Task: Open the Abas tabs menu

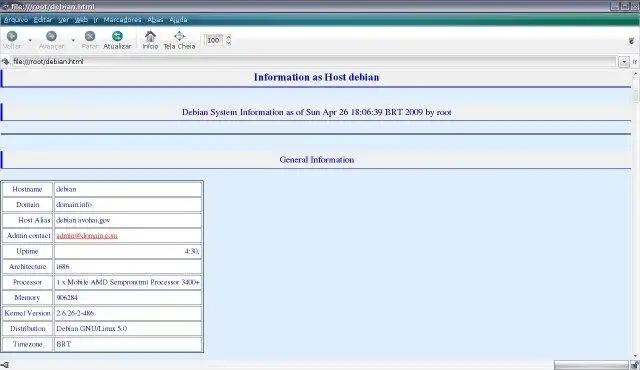Action: [x=155, y=20]
